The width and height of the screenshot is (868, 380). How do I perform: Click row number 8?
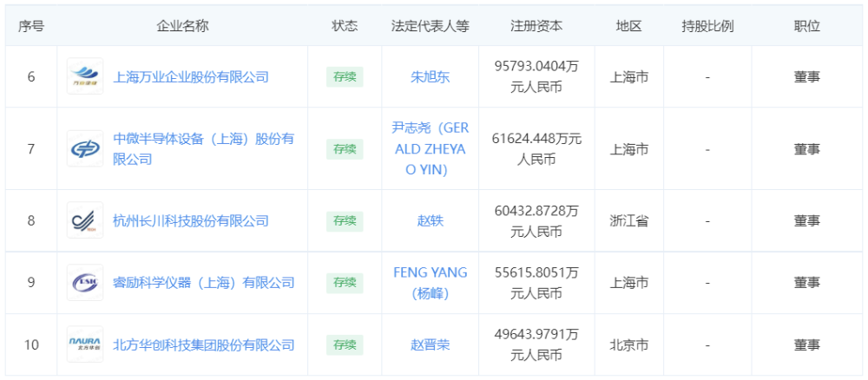coord(31,221)
